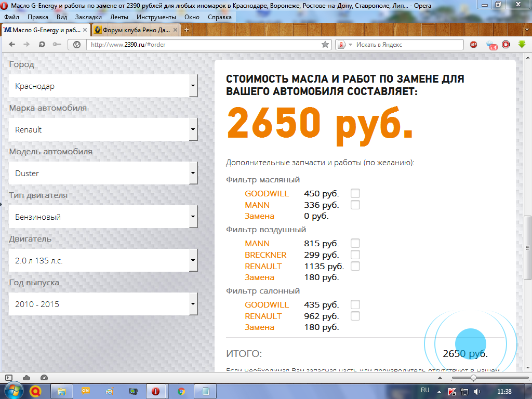Open the green download arrow extension
Screen dimensions: 532x399
(522, 45)
